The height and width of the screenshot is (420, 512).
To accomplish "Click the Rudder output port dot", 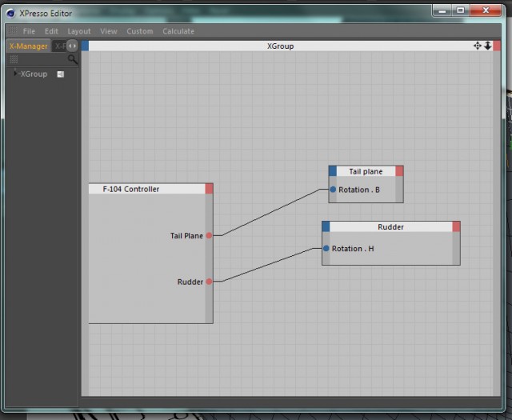I will 209,281.
